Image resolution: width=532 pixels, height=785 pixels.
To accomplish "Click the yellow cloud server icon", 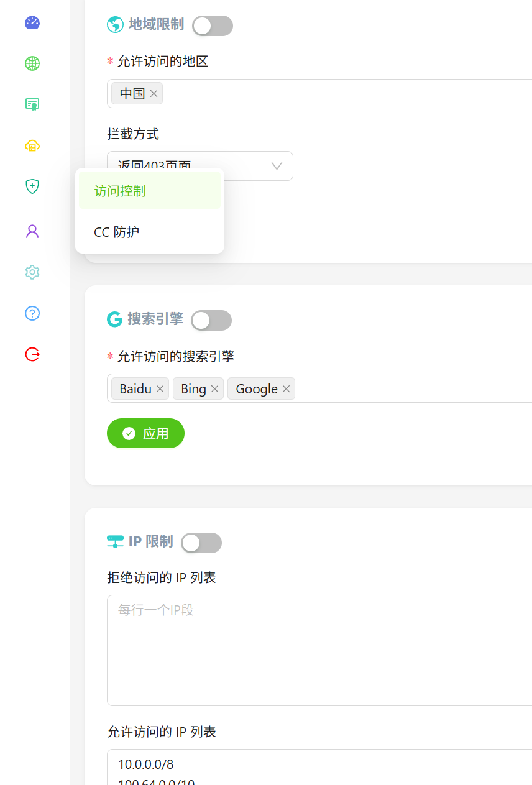I will click(32, 145).
